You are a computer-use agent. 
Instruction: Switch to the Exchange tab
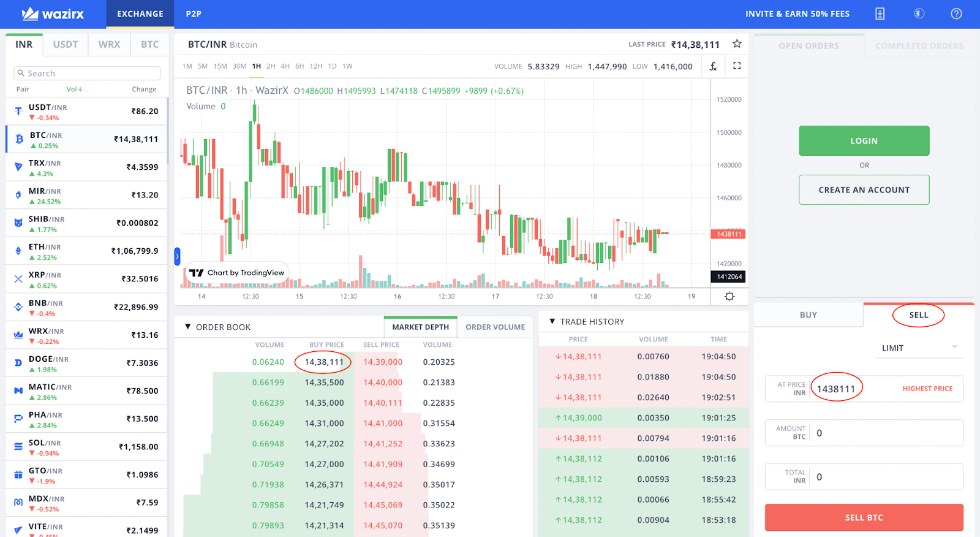tap(140, 14)
